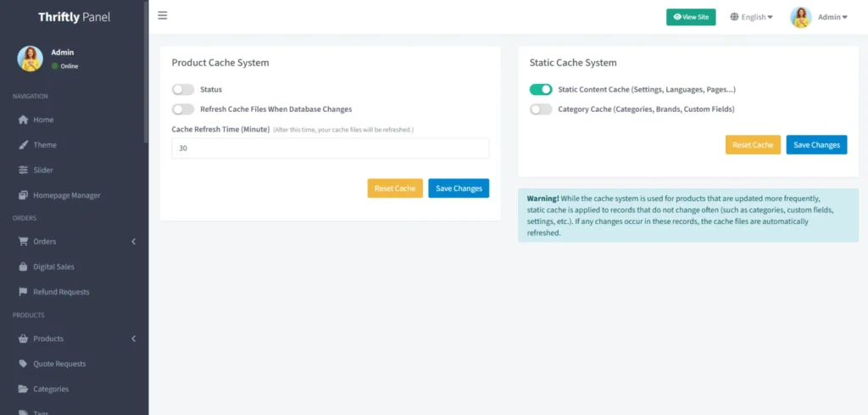Turn on the Category Cache toggle
The image size is (868, 415).
tap(541, 109)
